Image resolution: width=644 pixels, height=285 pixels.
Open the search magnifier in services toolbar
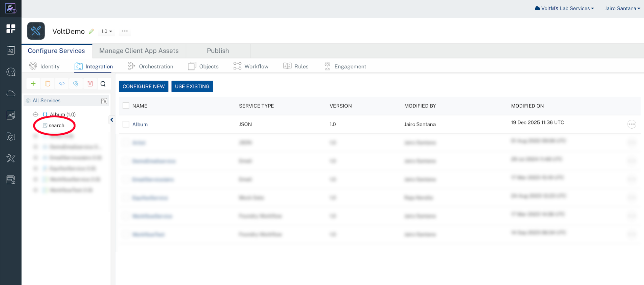coord(103,84)
